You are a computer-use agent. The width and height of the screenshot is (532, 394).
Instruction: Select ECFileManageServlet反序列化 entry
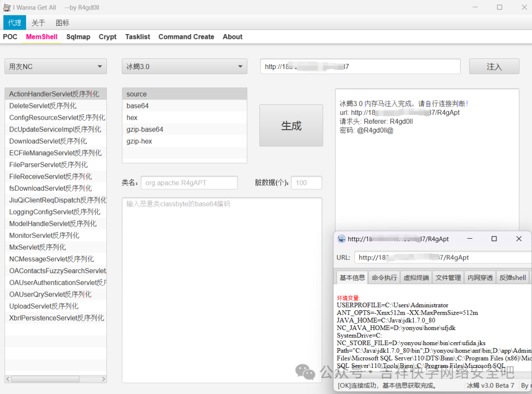56,153
